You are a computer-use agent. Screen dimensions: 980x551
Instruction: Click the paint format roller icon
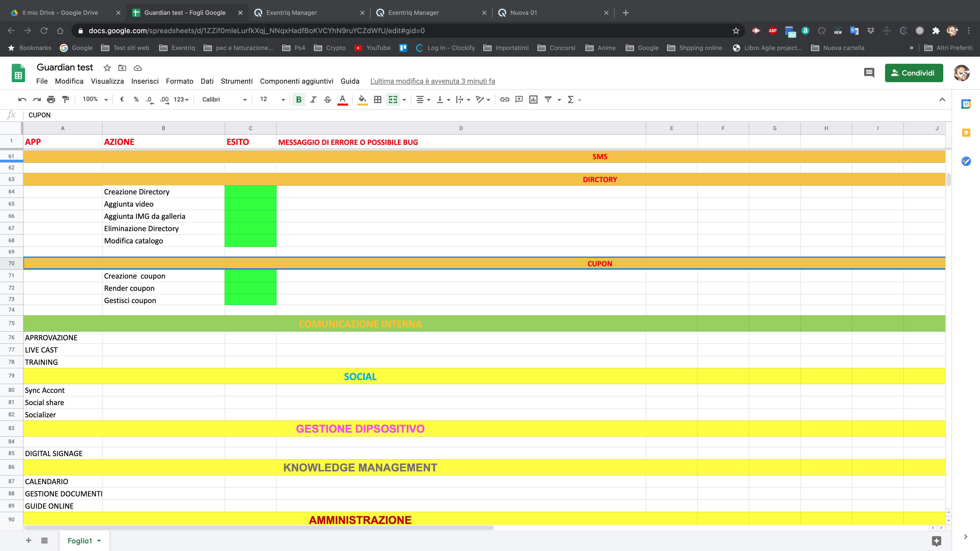pos(65,99)
